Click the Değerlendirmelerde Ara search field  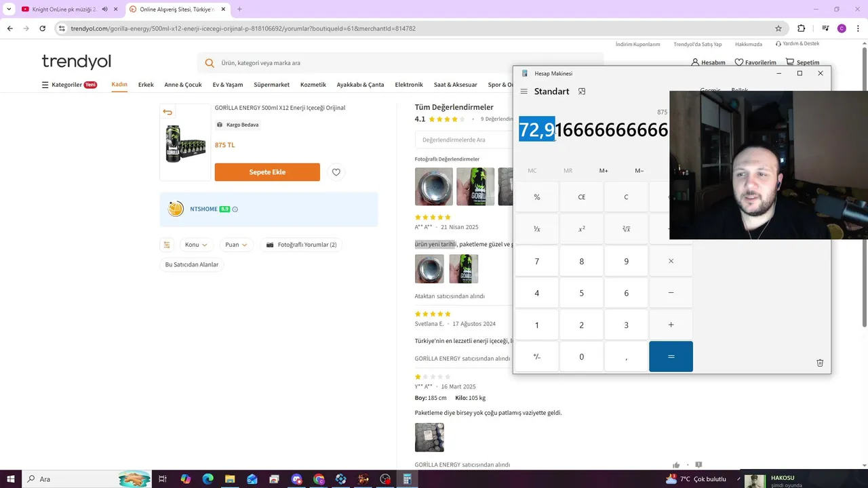(x=464, y=140)
